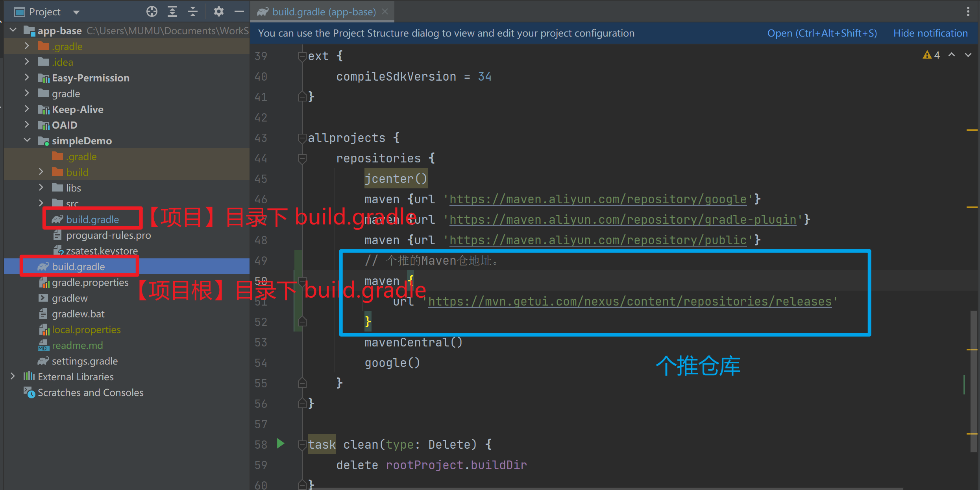Open editor tab options three-dot menu

[968, 12]
